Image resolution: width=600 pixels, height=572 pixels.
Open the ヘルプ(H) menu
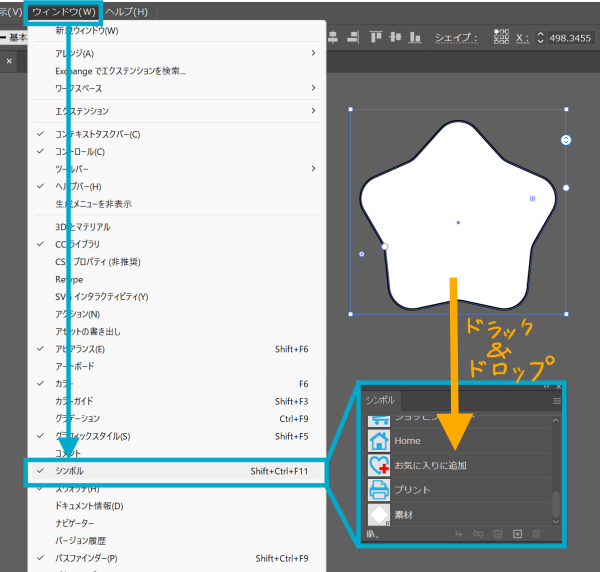pos(127,12)
